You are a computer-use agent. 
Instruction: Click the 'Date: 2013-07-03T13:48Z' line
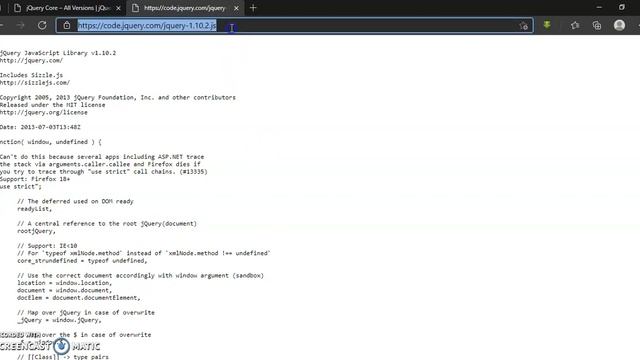click(x=40, y=127)
